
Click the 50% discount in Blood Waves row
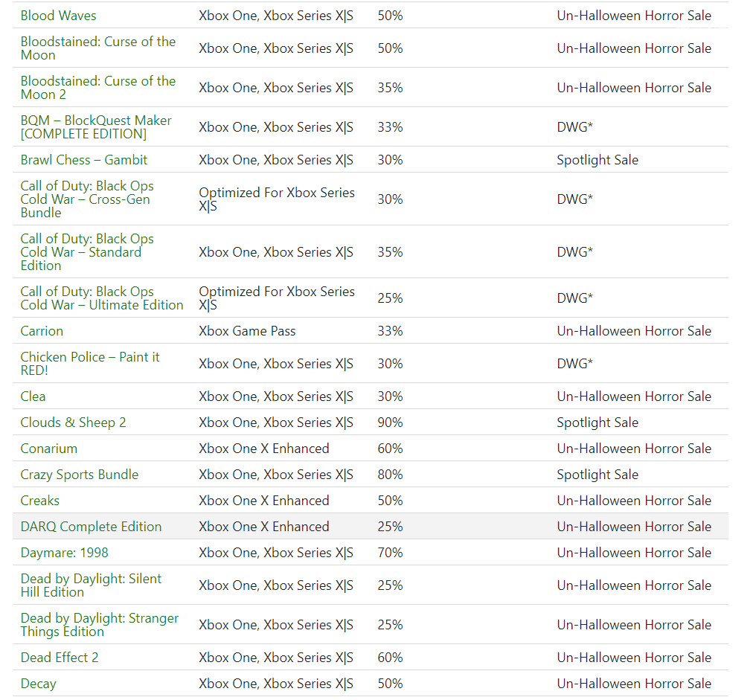[x=390, y=16]
